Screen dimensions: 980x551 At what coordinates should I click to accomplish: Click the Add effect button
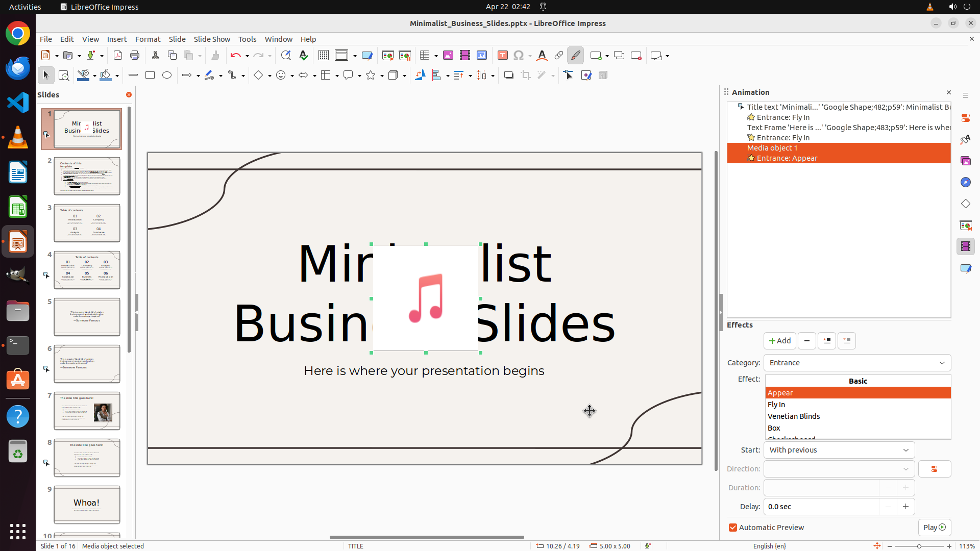click(x=779, y=341)
